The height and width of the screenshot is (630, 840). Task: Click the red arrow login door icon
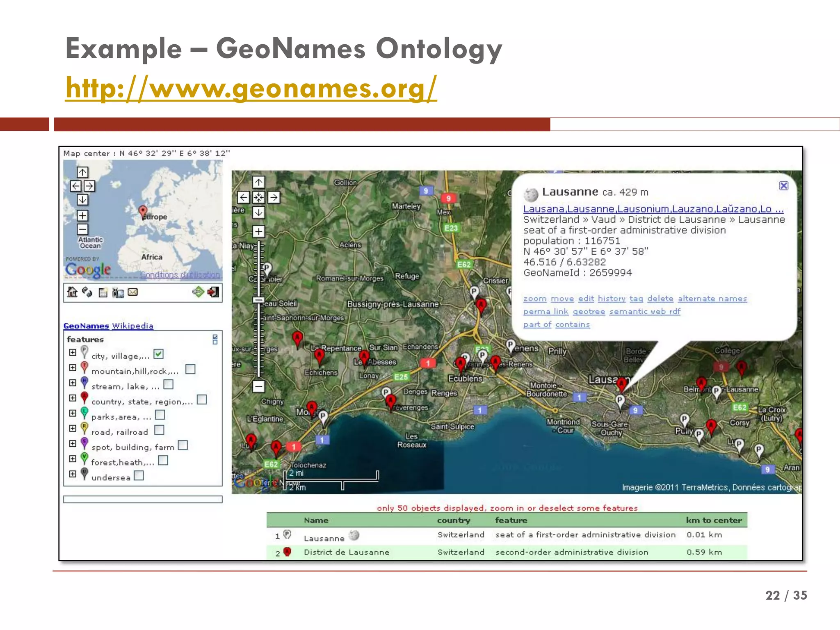click(x=213, y=292)
